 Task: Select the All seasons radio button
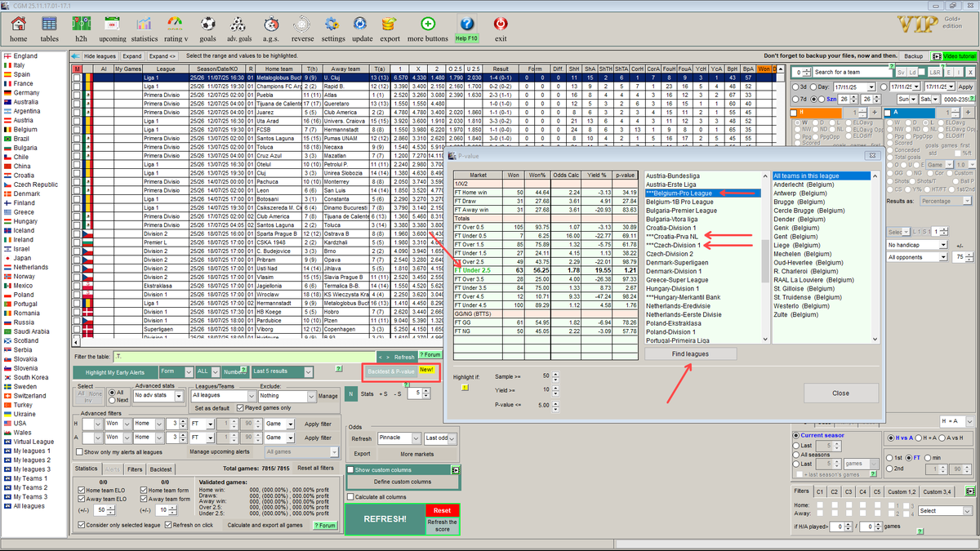pyautogui.click(x=796, y=455)
